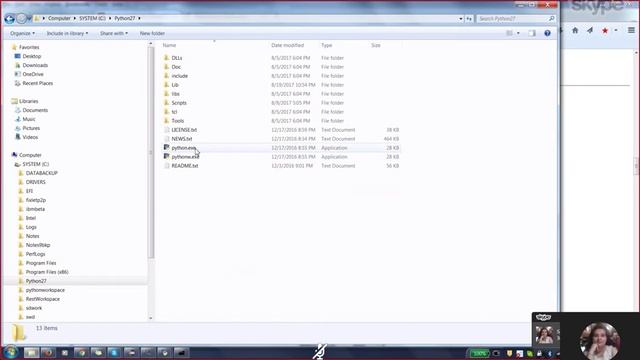Click the change view icon
640x360 pixels.
[509, 33]
